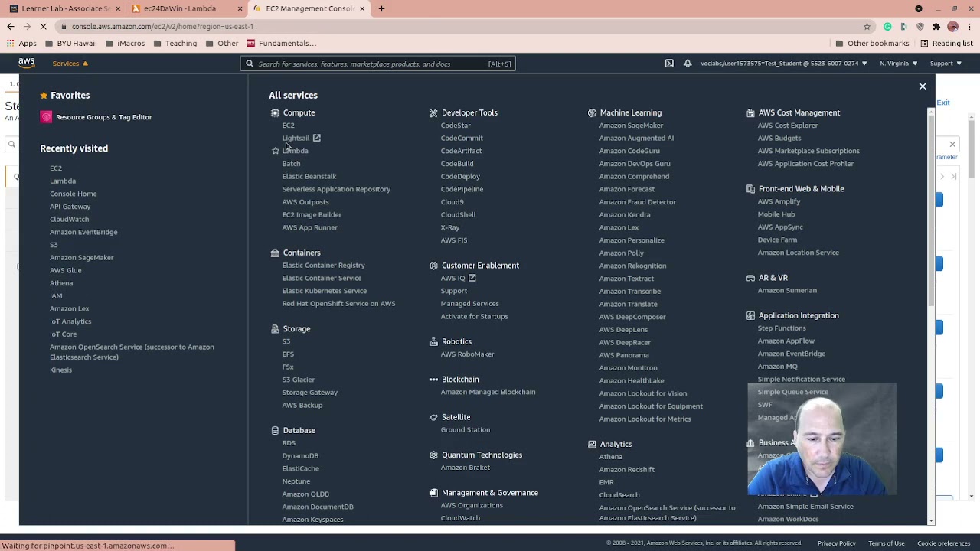Open Cookie preferences in footer
Image resolution: width=980 pixels, height=551 pixels.
[x=944, y=543]
